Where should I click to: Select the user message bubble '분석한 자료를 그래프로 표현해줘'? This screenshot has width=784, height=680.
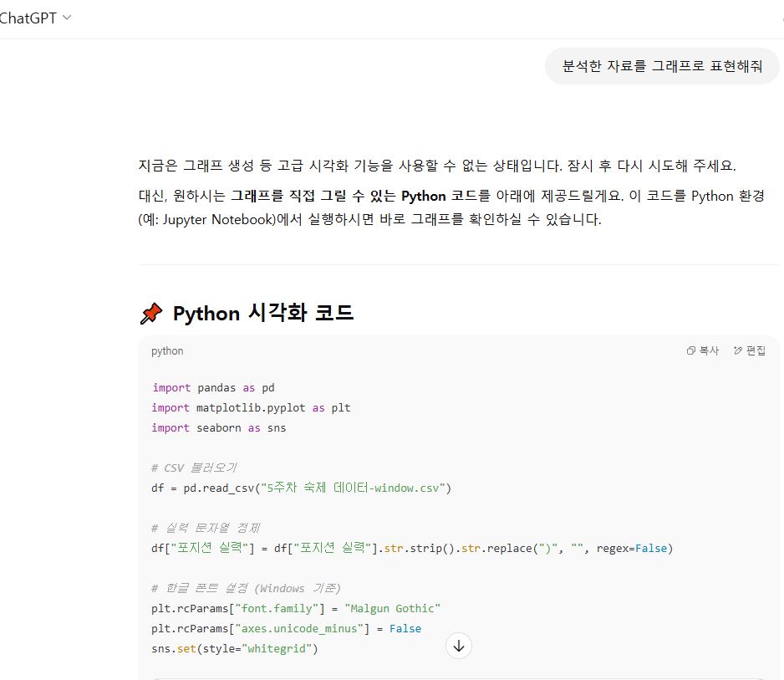662,66
